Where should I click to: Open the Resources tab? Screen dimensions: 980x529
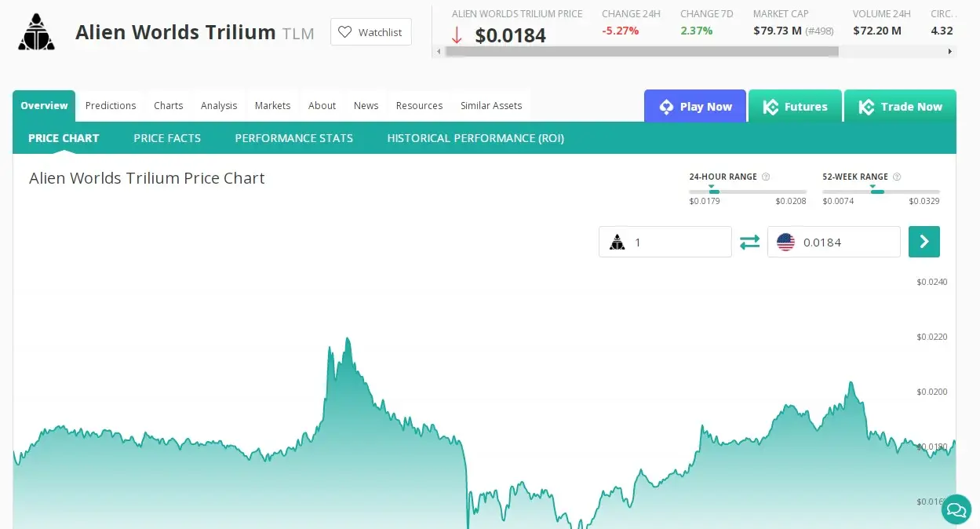coord(419,106)
